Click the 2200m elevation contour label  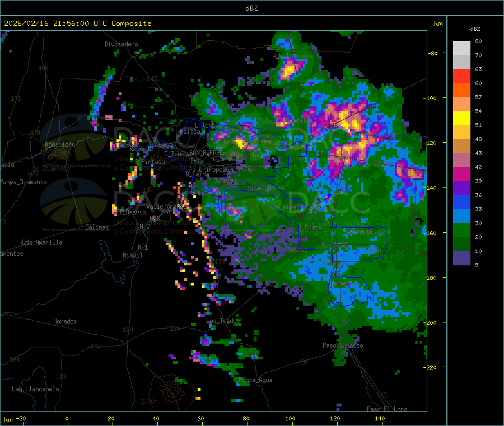[x=149, y=401]
